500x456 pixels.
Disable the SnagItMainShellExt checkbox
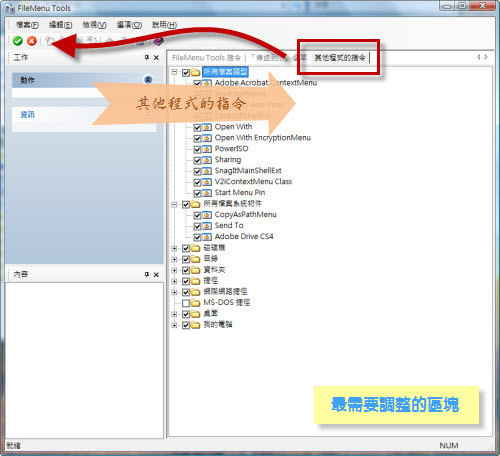point(197,171)
